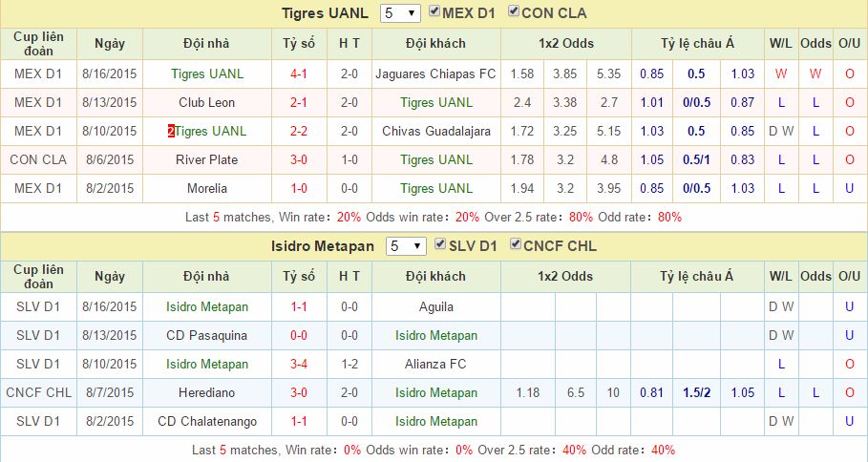Disable the CNCF CHL filter checkbox
Screen dimensions: 868x462
(x=516, y=245)
